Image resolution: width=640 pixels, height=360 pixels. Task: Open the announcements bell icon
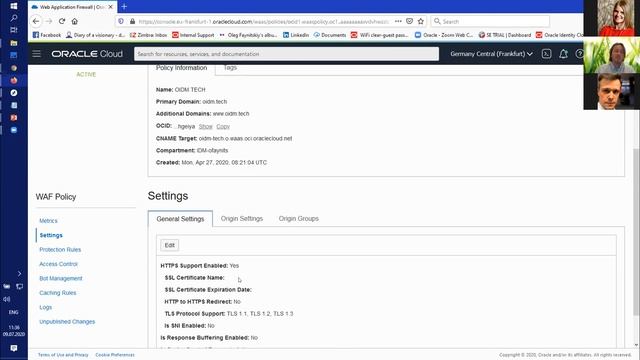tap(563, 54)
